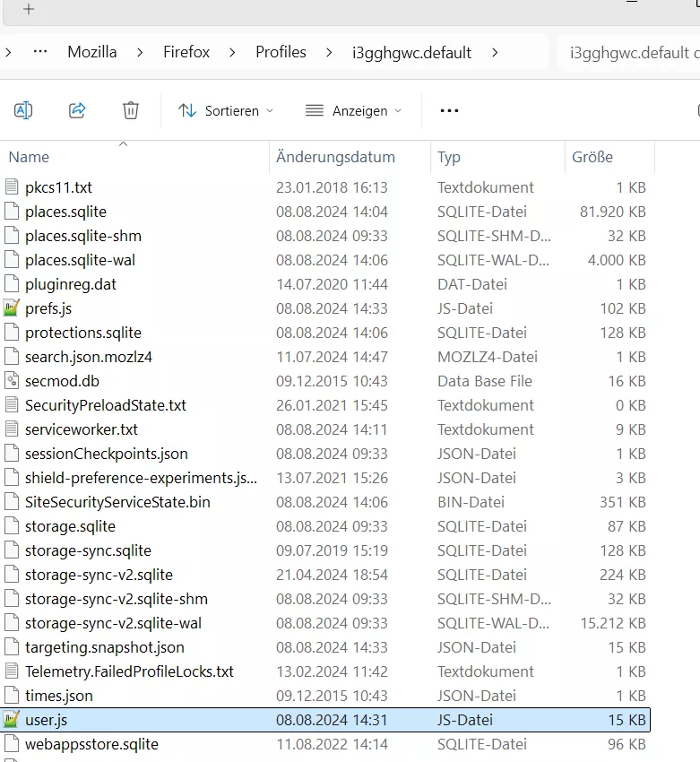
Task: Expand the Sortieren dropdown
Action: click(x=226, y=111)
